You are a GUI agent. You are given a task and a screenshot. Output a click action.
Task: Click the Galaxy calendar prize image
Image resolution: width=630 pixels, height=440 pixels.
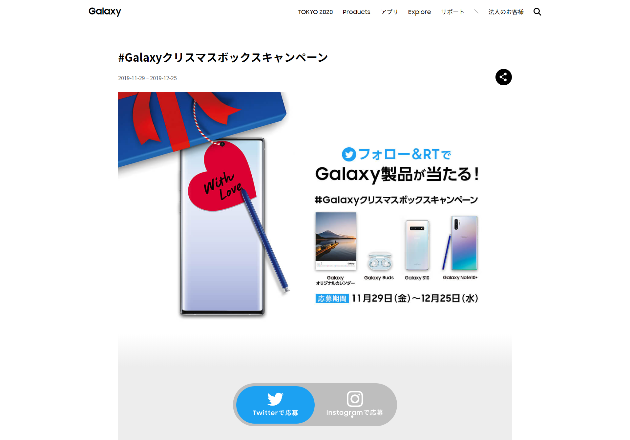[x=336, y=241]
